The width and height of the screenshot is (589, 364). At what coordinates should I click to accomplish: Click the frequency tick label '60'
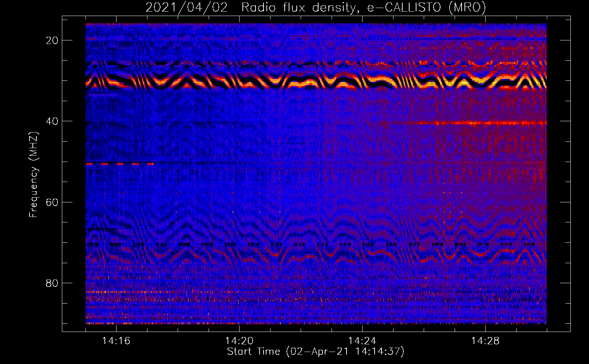(52, 202)
